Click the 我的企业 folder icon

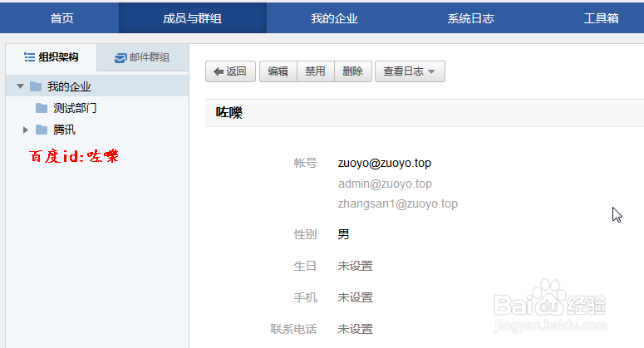coord(36,86)
